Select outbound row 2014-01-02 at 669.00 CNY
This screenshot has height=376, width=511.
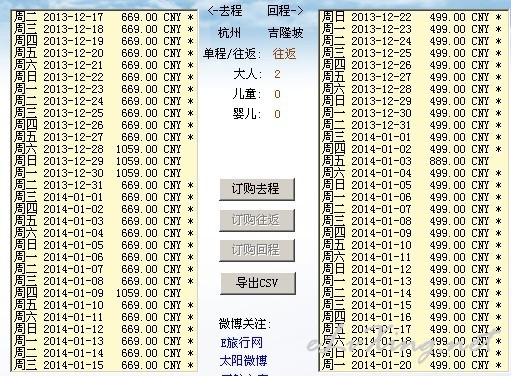[104, 209]
